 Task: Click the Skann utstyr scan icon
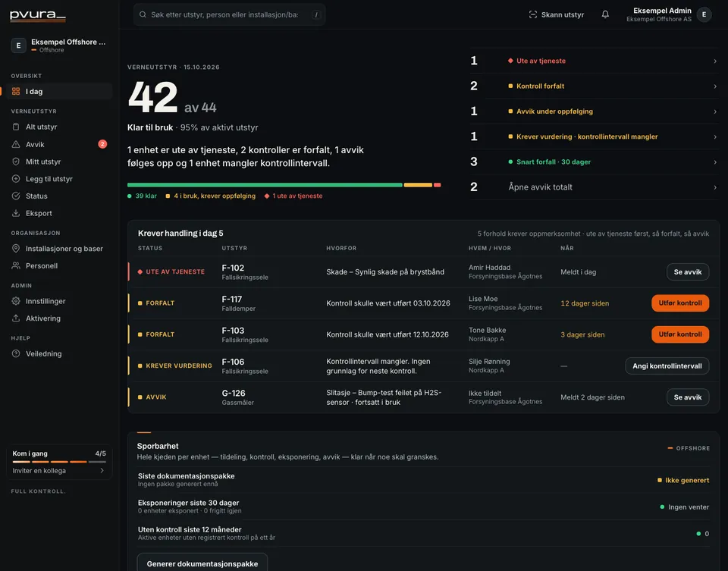click(x=532, y=15)
